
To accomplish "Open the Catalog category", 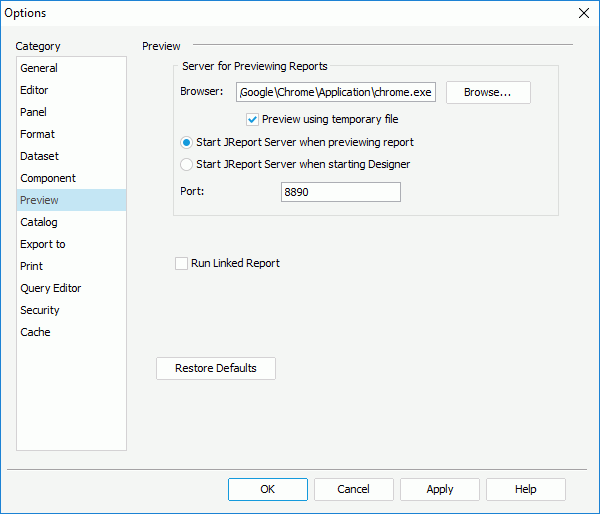I will pos(71,222).
